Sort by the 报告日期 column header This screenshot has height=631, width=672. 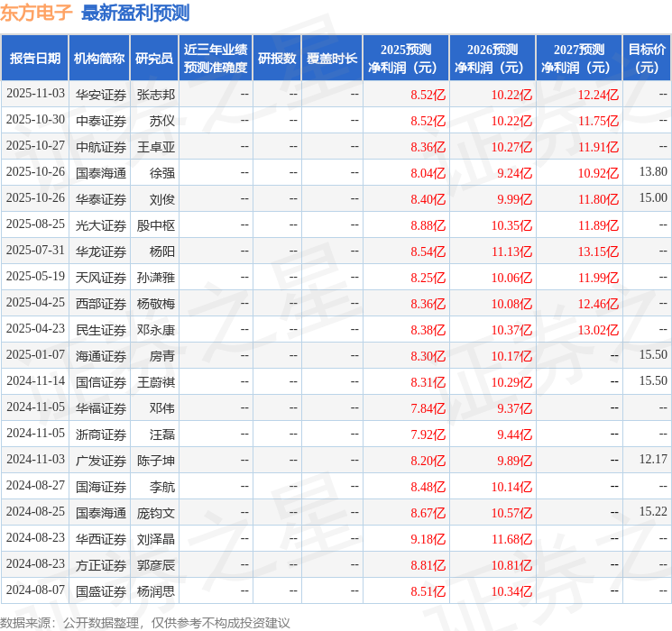coord(35,58)
